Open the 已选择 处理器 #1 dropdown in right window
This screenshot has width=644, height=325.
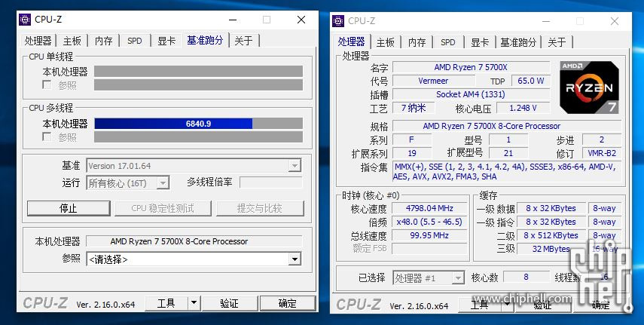click(458, 278)
